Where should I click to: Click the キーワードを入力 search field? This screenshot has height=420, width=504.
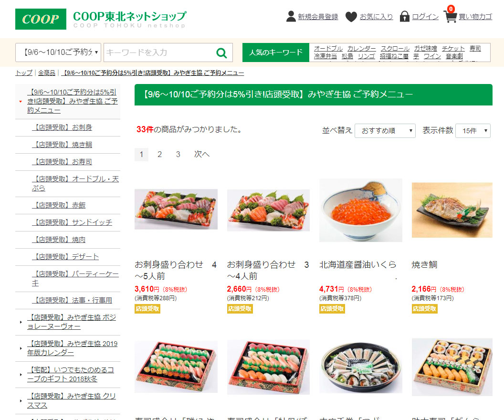coord(160,52)
